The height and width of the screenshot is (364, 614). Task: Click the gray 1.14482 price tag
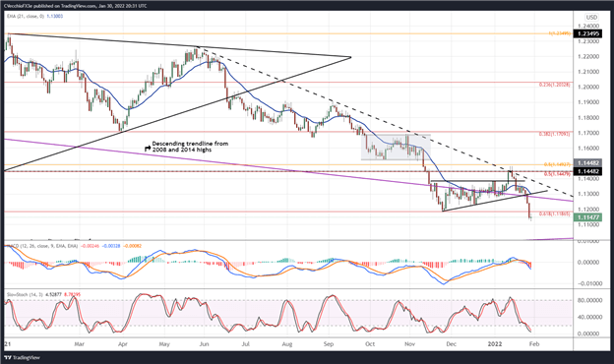coord(587,163)
